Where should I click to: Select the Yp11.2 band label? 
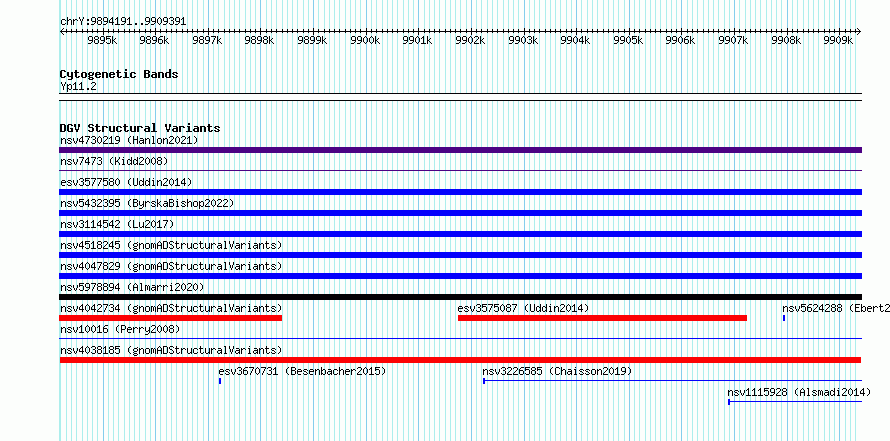tap(78, 86)
